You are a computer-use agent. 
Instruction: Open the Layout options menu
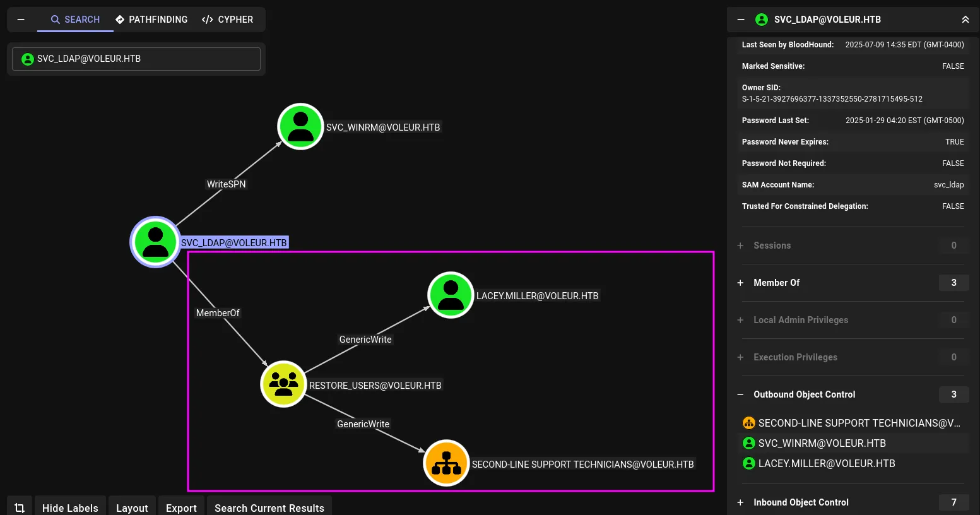tap(132, 507)
